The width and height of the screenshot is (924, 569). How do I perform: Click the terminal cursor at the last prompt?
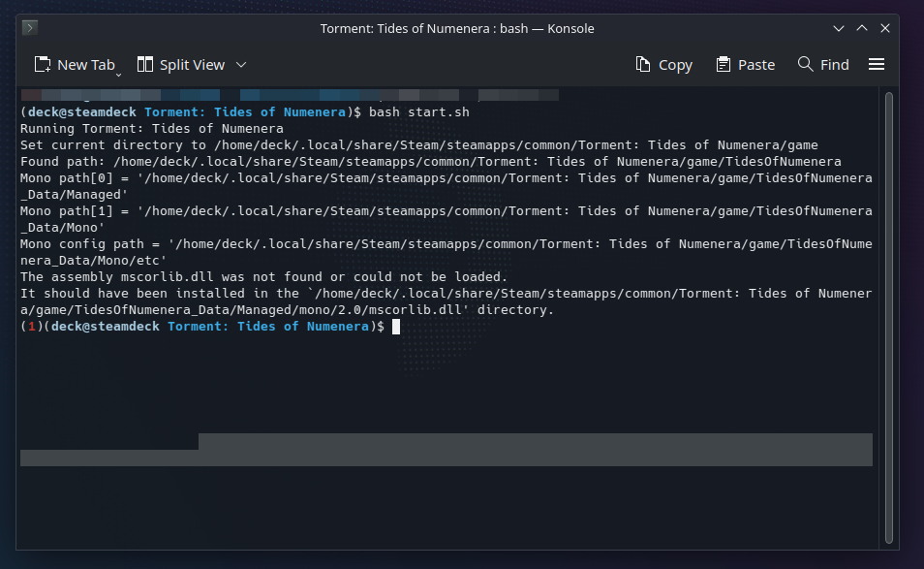396,327
